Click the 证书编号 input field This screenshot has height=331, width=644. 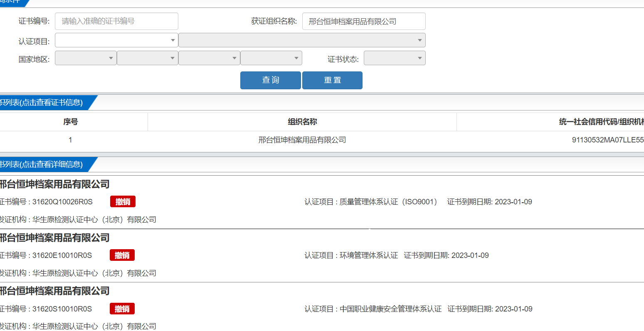[116, 21]
